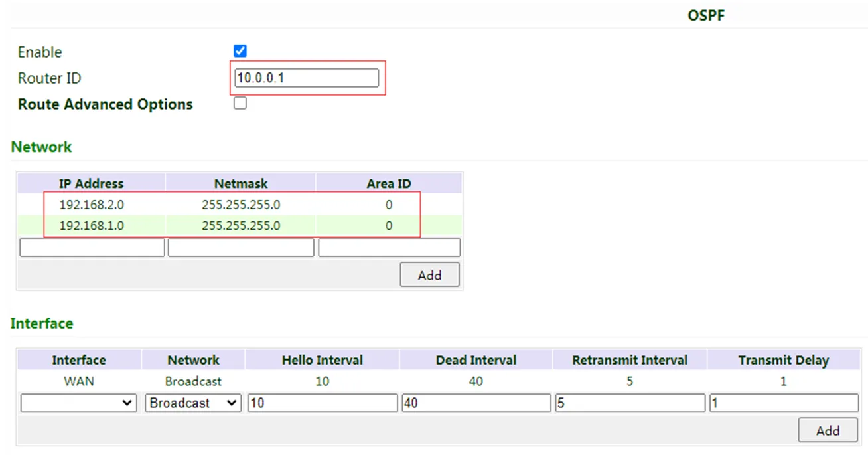868x455 pixels.
Task: Tick the Route Advanced Options checkbox
Action: click(240, 103)
